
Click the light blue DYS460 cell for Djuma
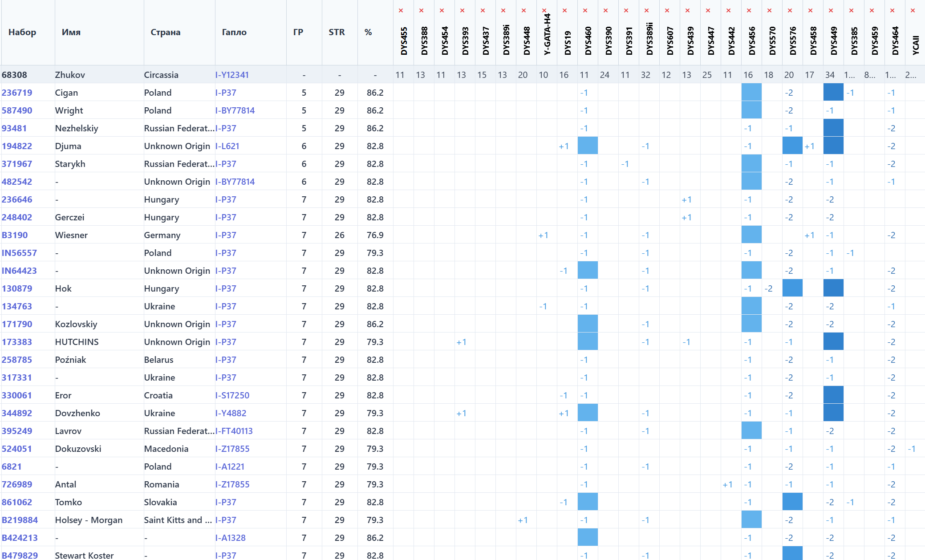(x=588, y=146)
